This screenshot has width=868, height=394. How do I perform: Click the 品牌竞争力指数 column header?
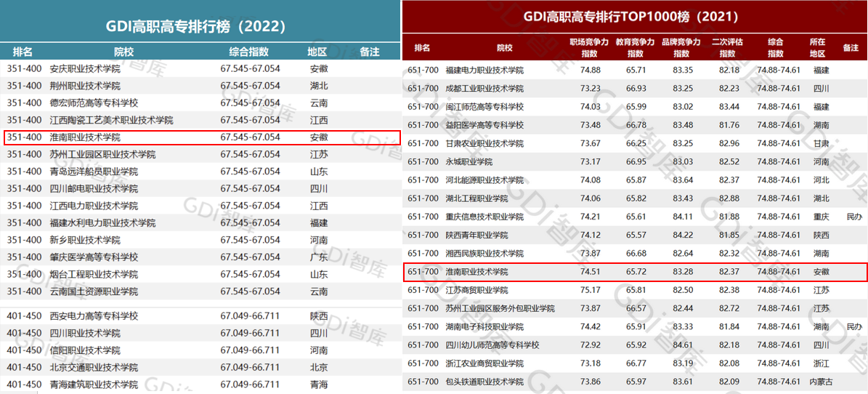[681, 48]
